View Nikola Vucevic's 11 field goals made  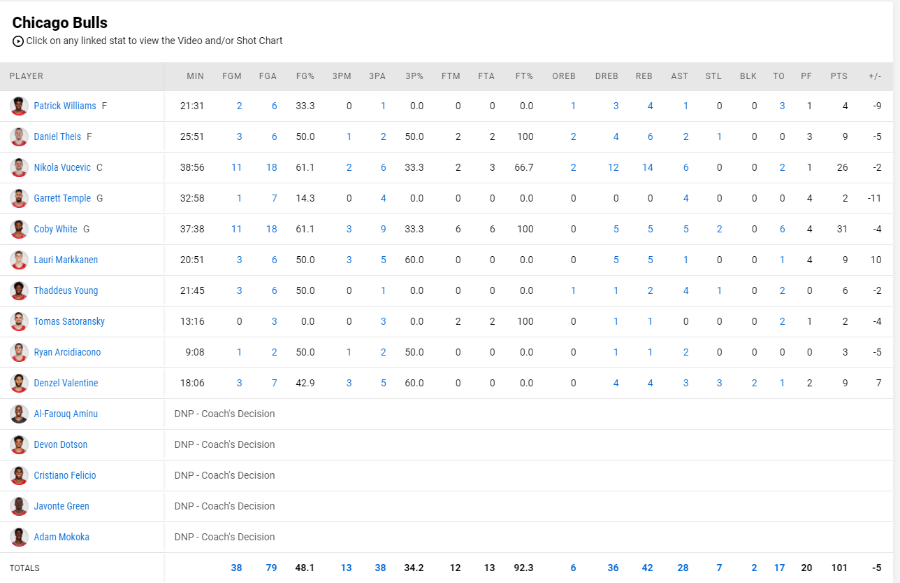[x=236, y=168]
